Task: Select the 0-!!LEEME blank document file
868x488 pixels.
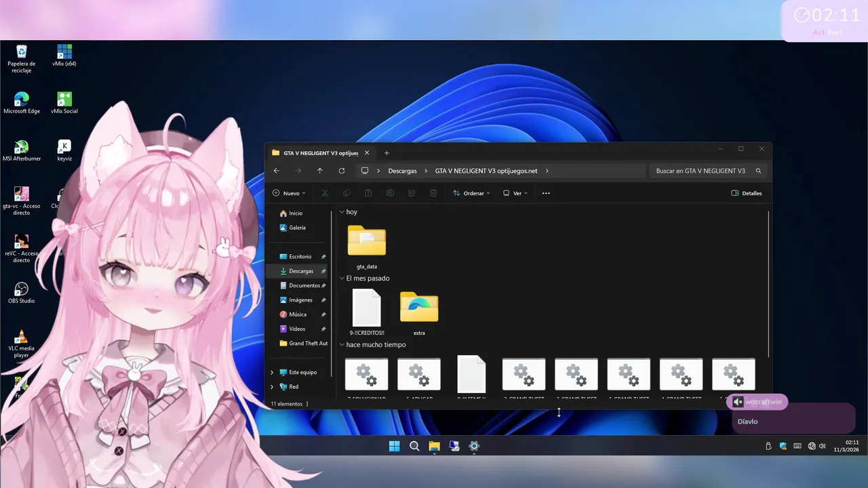Action: coord(471,378)
